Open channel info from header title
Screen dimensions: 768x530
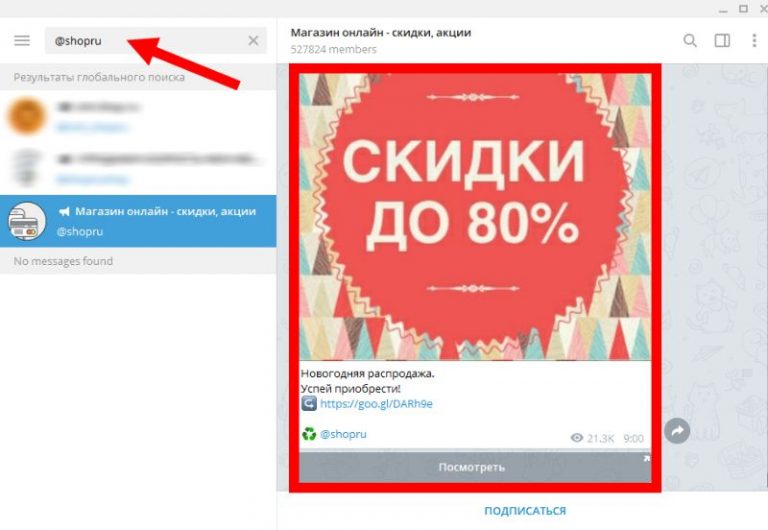click(381, 33)
